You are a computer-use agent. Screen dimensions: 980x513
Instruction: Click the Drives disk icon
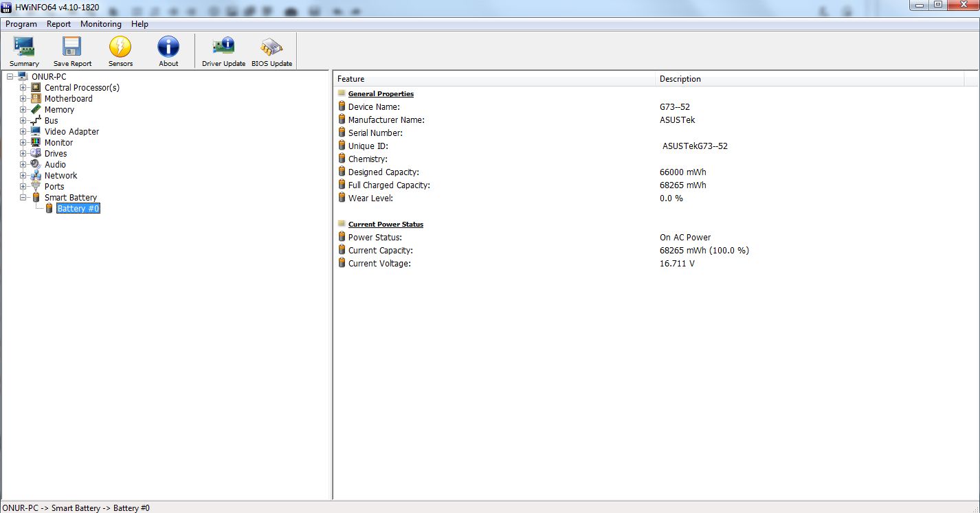[x=36, y=153]
